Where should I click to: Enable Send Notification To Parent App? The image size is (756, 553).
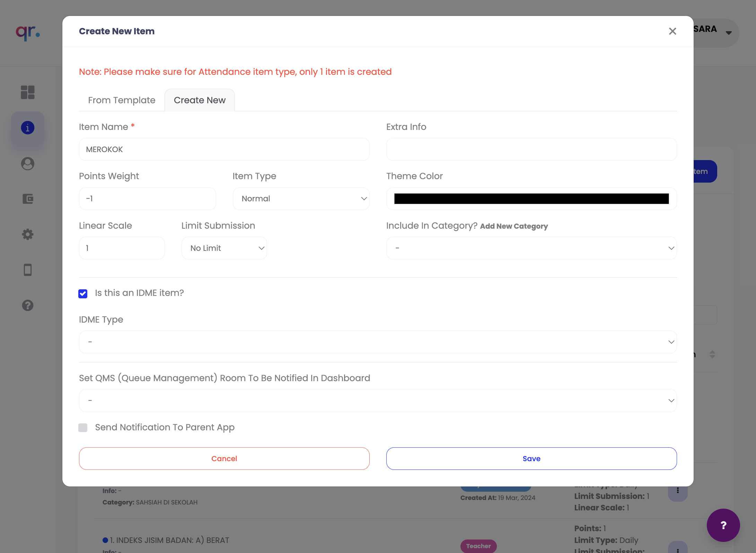tap(83, 428)
